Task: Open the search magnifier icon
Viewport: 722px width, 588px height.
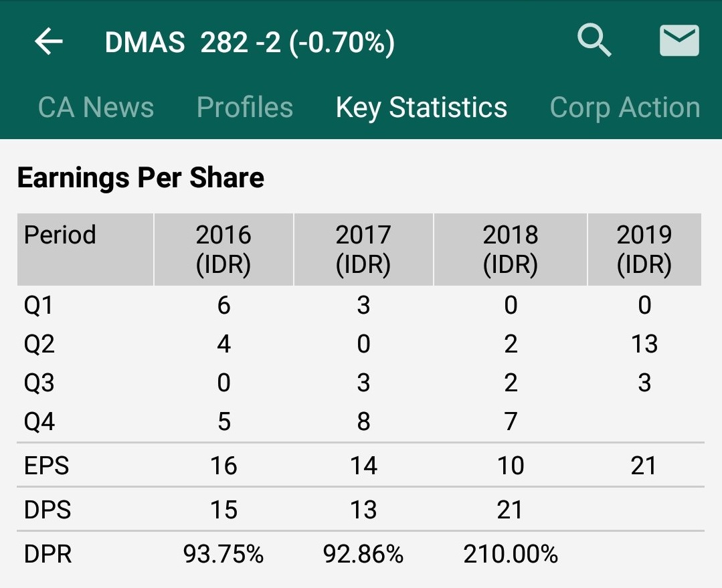Action: (594, 41)
